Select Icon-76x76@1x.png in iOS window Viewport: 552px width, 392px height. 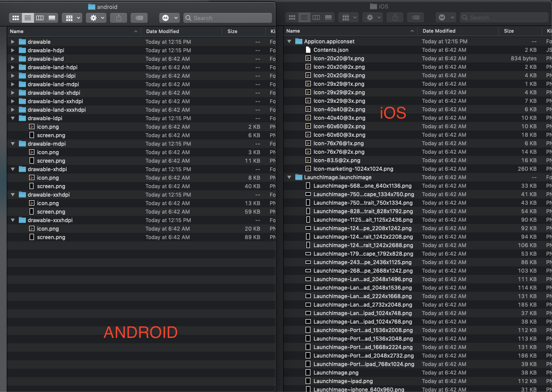point(339,143)
